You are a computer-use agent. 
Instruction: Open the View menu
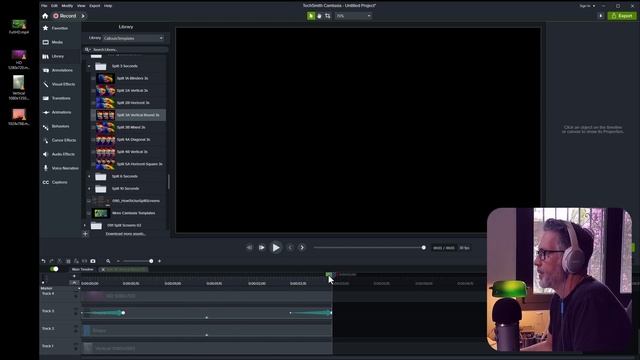81,6
